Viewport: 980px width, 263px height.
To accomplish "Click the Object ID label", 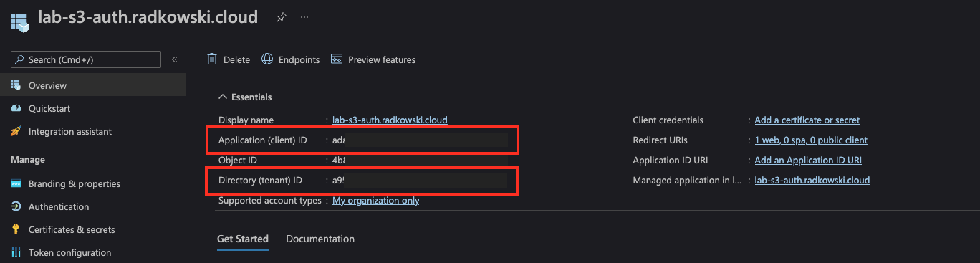I will (238, 160).
